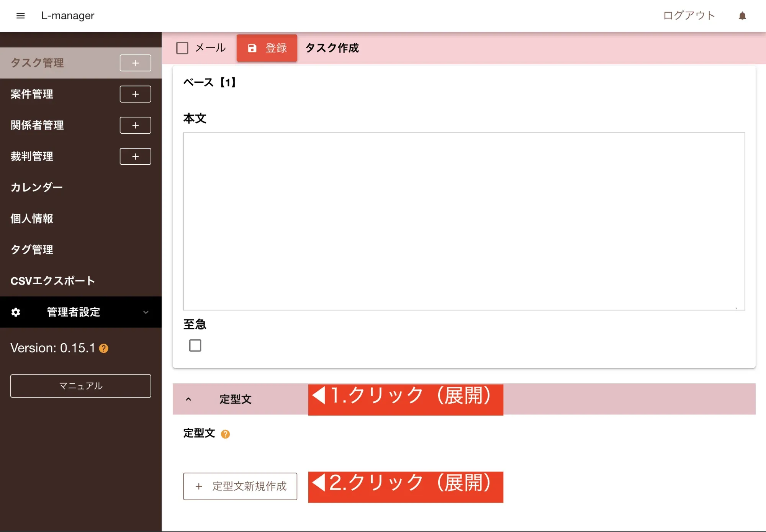
Task: Click the ログアウト link
Action: point(689,16)
